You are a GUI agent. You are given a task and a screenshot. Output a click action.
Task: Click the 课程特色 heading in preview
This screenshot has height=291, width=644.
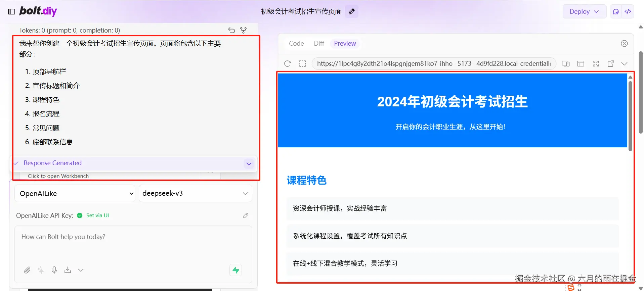click(x=307, y=180)
